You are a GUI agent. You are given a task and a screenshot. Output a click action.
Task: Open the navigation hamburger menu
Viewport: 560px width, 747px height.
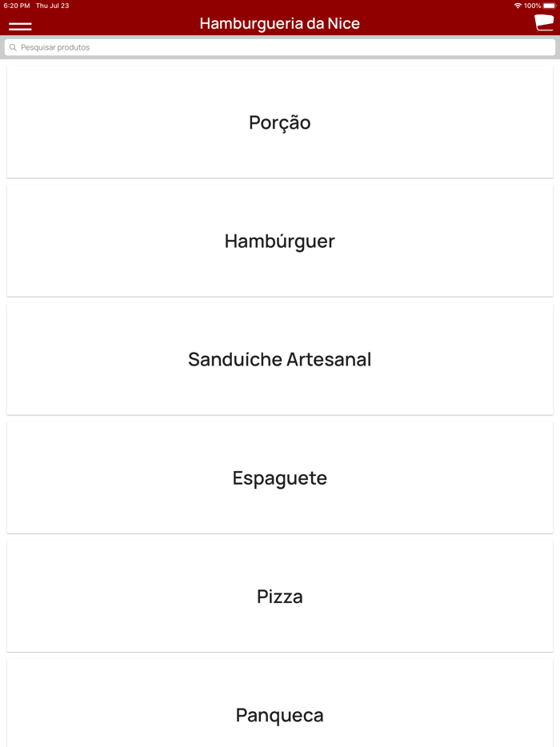pyautogui.click(x=19, y=26)
